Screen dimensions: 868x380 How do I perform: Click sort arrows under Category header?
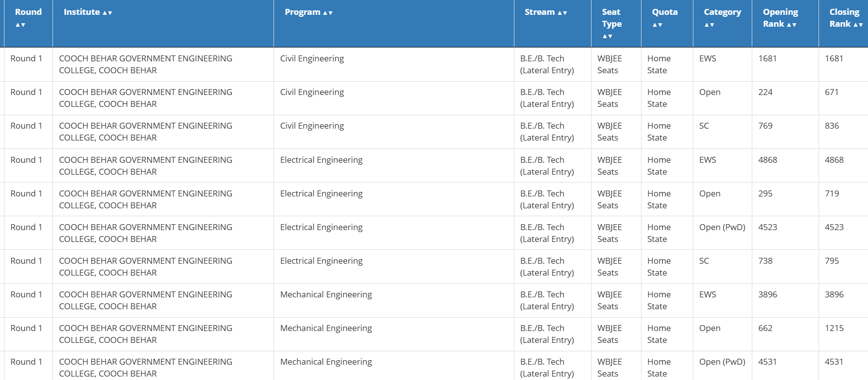pos(709,25)
